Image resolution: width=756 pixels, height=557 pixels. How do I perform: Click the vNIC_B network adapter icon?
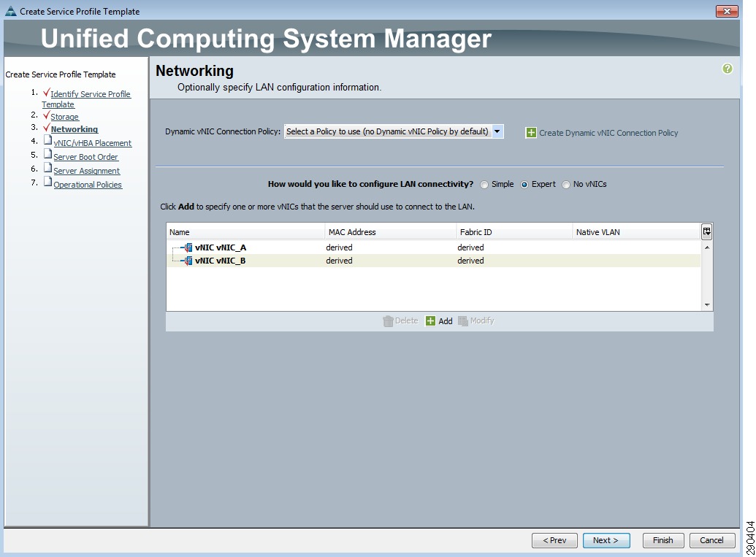(187, 261)
